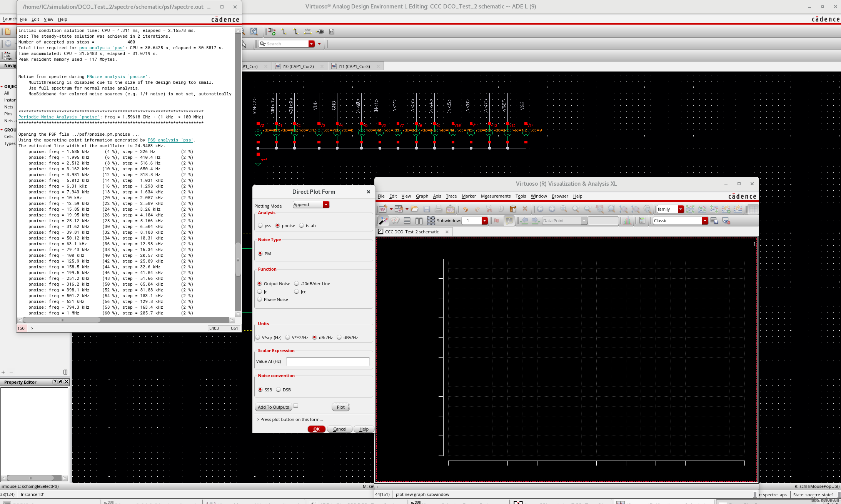The width and height of the screenshot is (841, 504).
Task: Select horizontal split subwindow layout icon
Action: point(407,221)
